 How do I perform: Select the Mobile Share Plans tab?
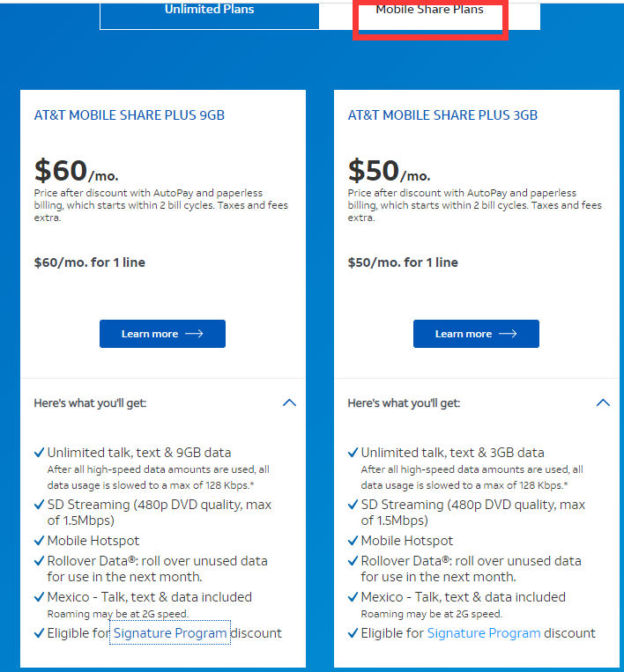pyautogui.click(x=429, y=11)
